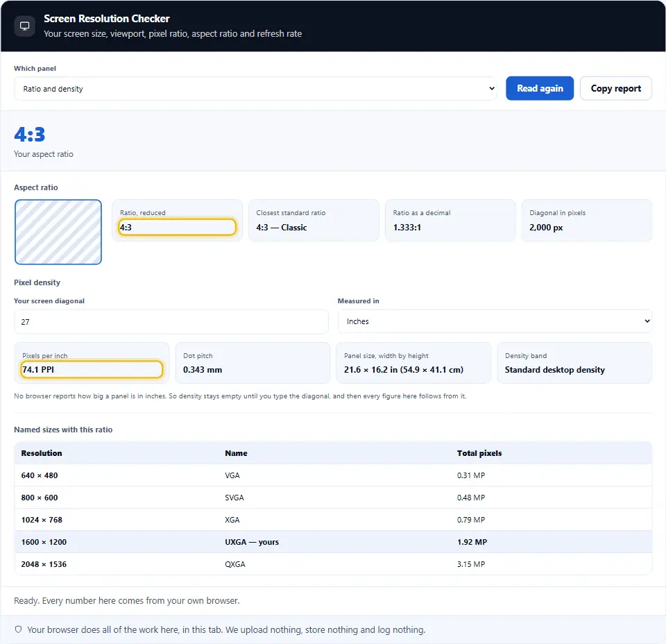The image size is (666, 644).
Task: Click the 0.343 mm dot pitch value
Action: [203, 370]
